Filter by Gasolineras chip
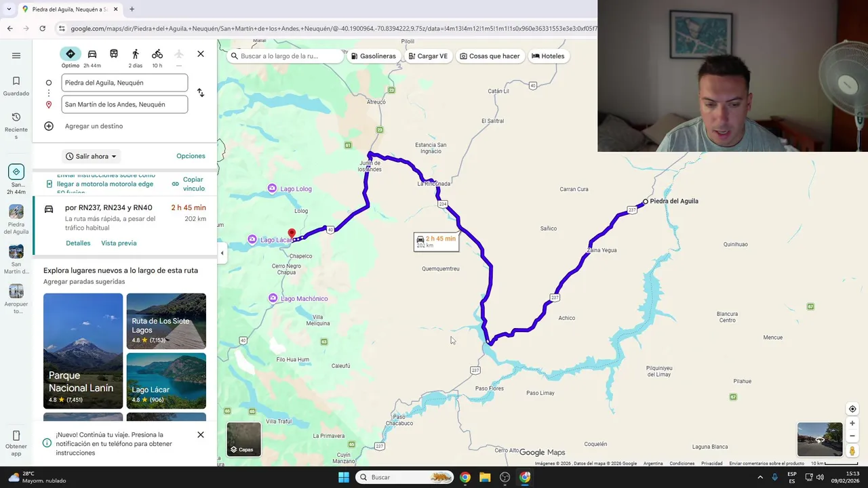 373,56
